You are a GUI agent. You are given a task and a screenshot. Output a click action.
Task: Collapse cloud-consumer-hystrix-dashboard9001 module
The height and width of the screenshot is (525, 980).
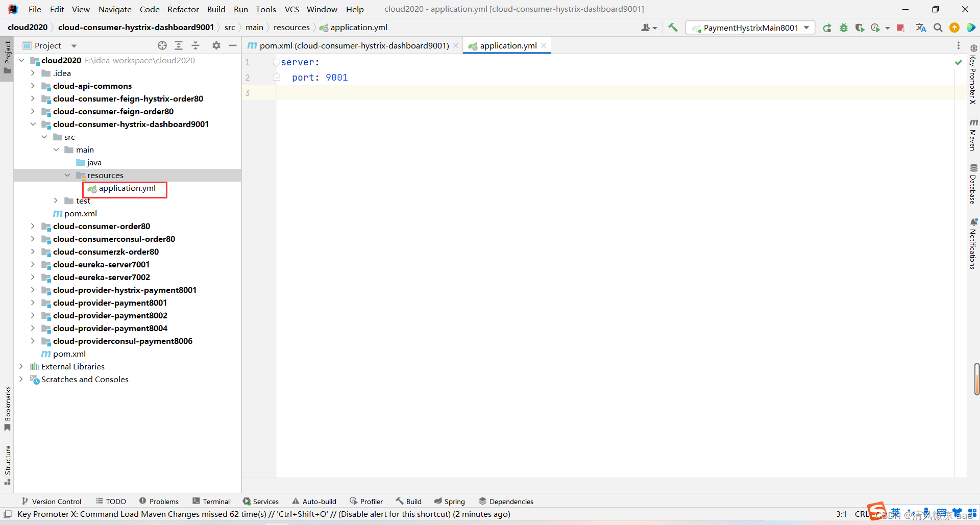[x=33, y=124]
